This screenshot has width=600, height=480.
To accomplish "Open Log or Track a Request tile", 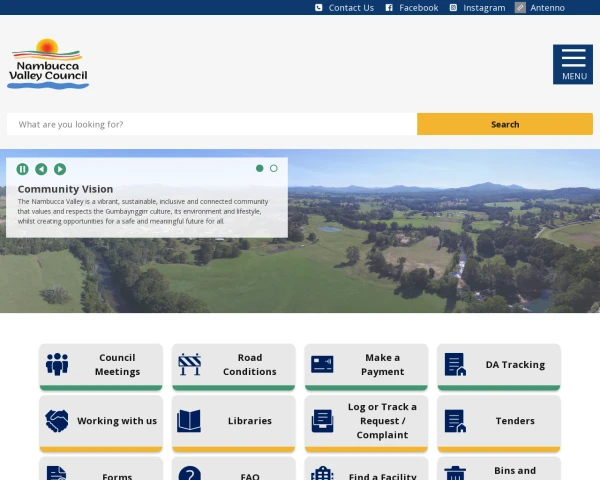I will [x=366, y=421].
